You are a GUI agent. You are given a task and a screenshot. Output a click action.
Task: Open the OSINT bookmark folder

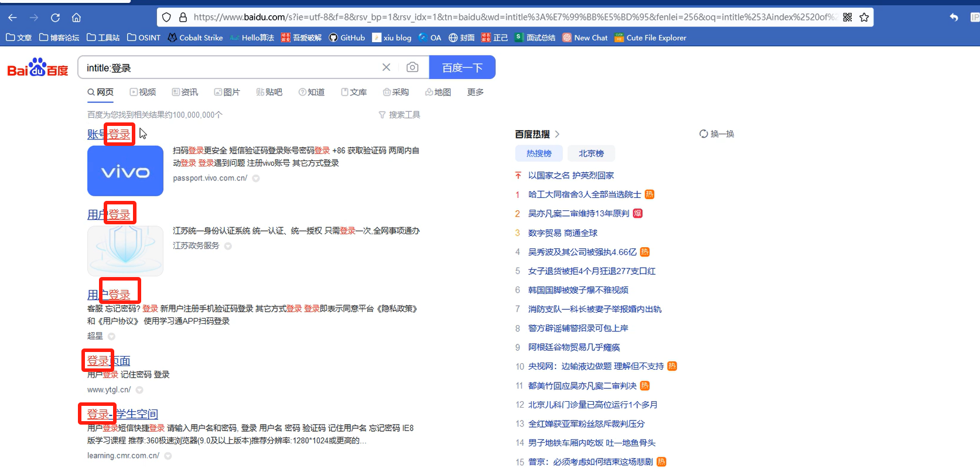click(144, 37)
